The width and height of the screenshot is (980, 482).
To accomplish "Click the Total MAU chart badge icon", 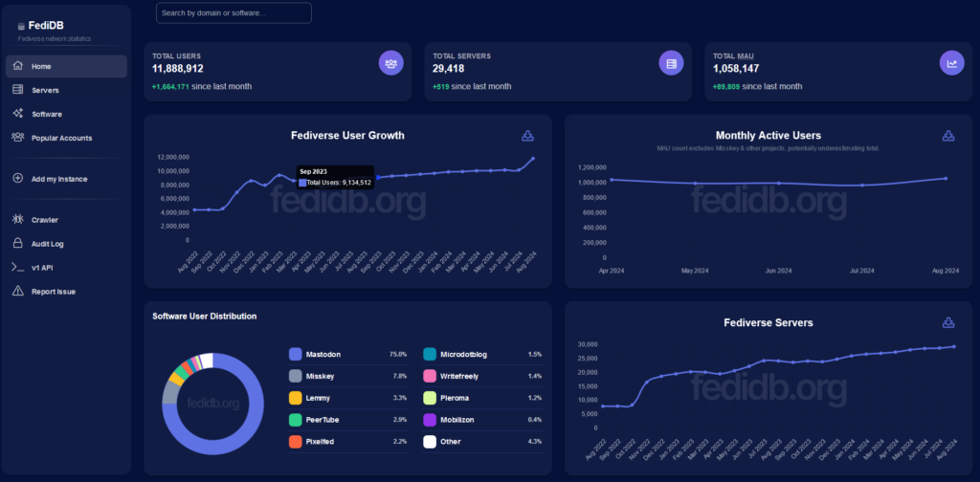I will (952, 63).
